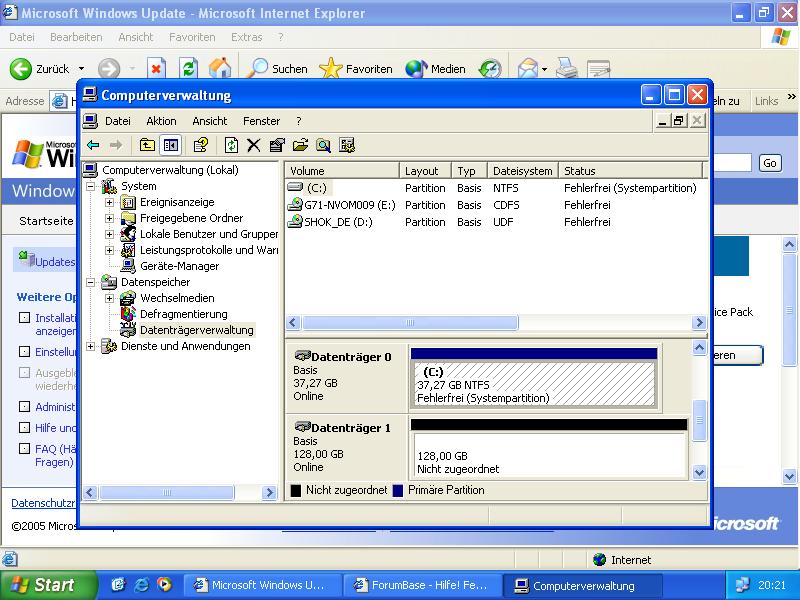Expand the Ereignisanzeige node

click(x=110, y=203)
